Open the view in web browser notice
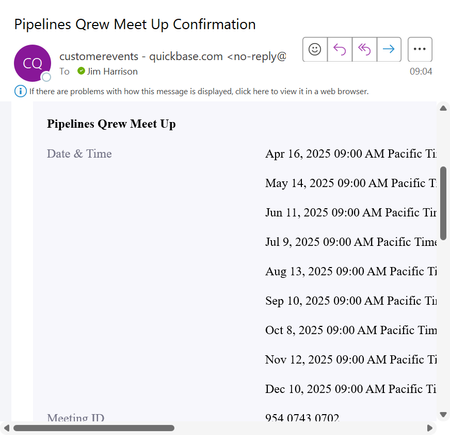450x435 pixels. (199, 91)
